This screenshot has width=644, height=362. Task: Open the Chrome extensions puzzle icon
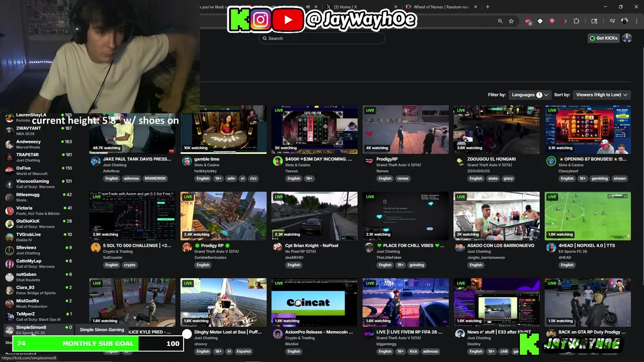tap(577, 21)
